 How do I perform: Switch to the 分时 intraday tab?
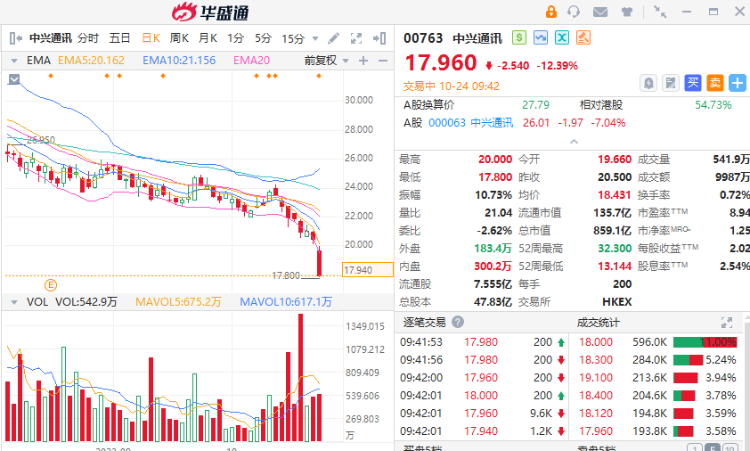[x=88, y=38]
